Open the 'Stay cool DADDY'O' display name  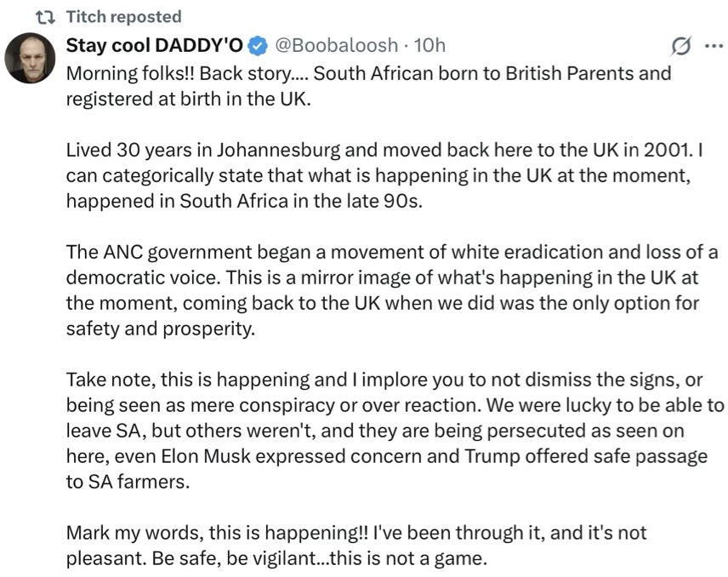coord(154,45)
